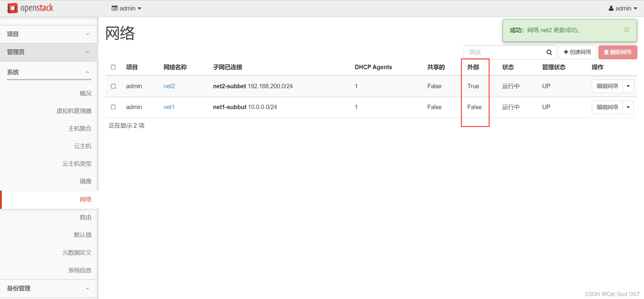Click the 删除网络 button
644x299 pixels.
(618, 52)
